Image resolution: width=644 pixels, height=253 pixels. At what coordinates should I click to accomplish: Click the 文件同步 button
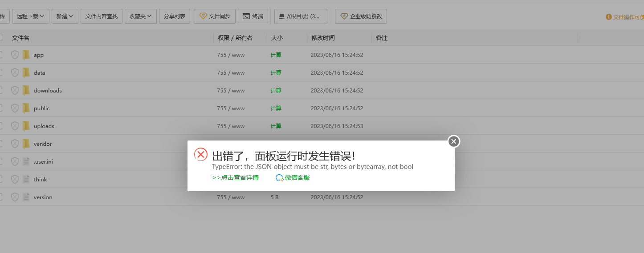pyautogui.click(x=215, y=16)
